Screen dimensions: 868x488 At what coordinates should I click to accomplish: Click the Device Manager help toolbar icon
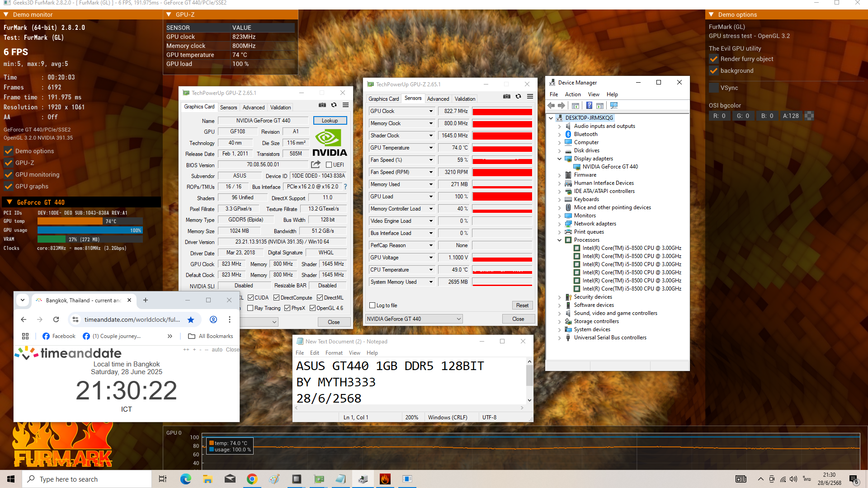589,105
